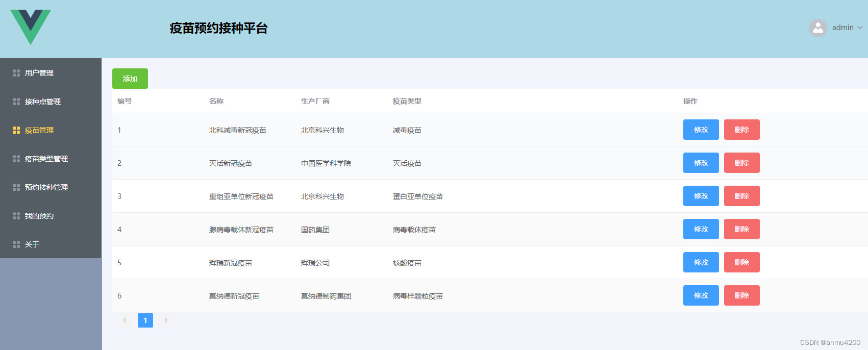Click the 灭活疫苗 type cell

(407, 163)
